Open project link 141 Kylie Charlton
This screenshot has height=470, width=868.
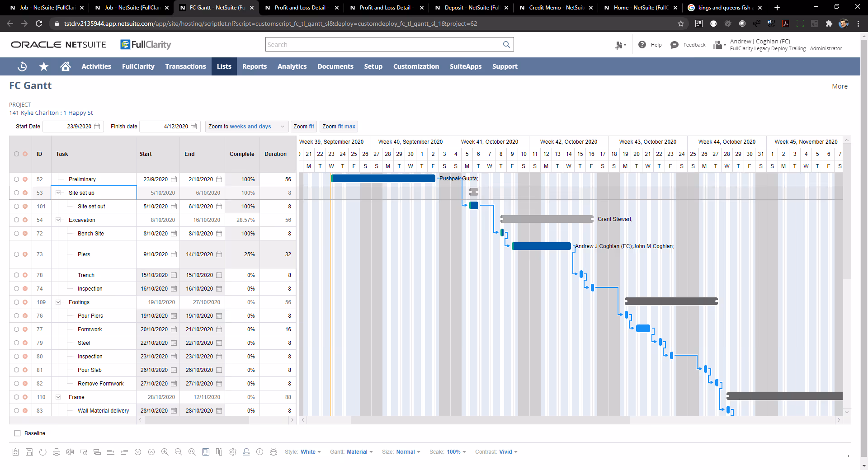tap(51, 113)
